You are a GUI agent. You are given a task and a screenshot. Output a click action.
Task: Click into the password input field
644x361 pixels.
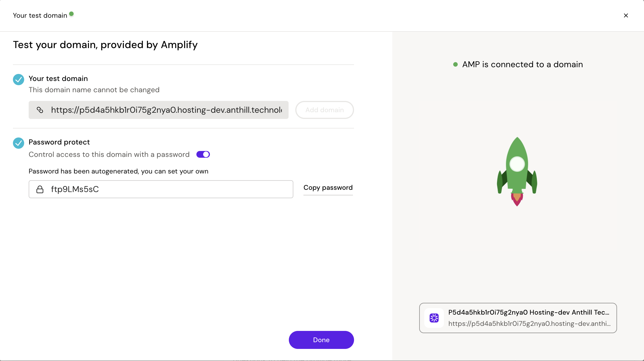coord(169,189)
